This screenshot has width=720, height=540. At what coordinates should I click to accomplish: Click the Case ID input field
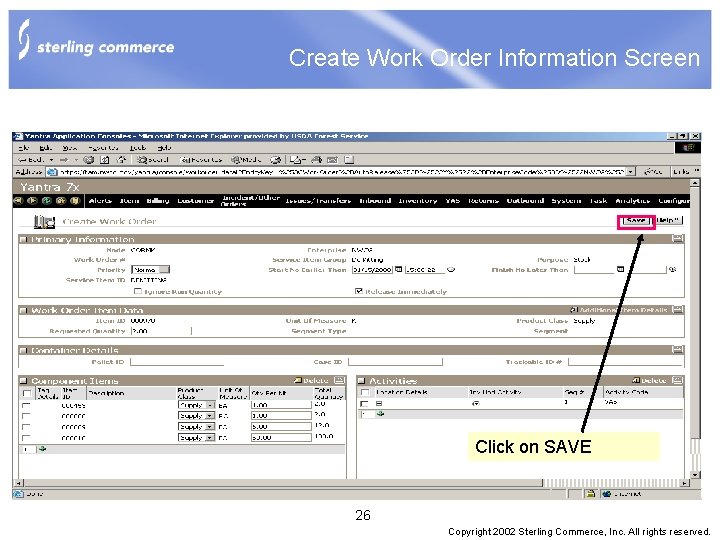coord(395,362)
